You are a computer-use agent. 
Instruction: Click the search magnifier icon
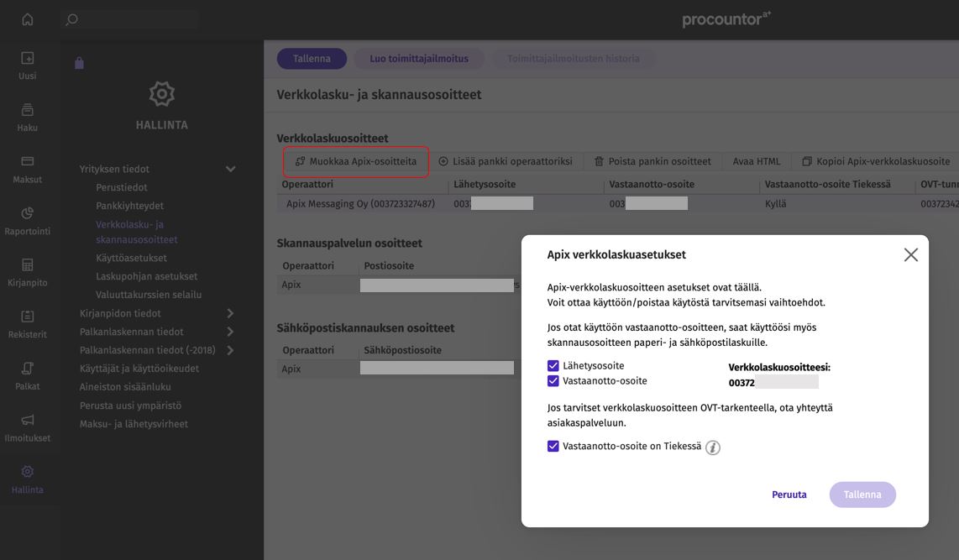click(x=71, y=19)
